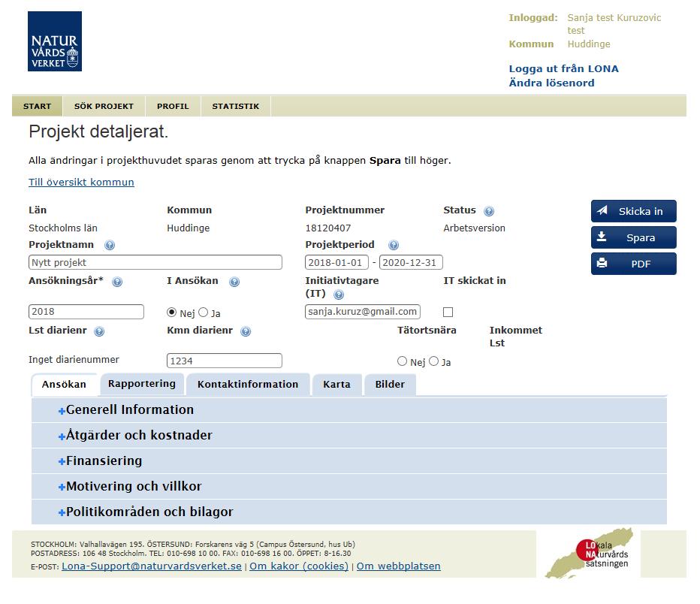Select Ja for Tätortsnära

(433, 361)
